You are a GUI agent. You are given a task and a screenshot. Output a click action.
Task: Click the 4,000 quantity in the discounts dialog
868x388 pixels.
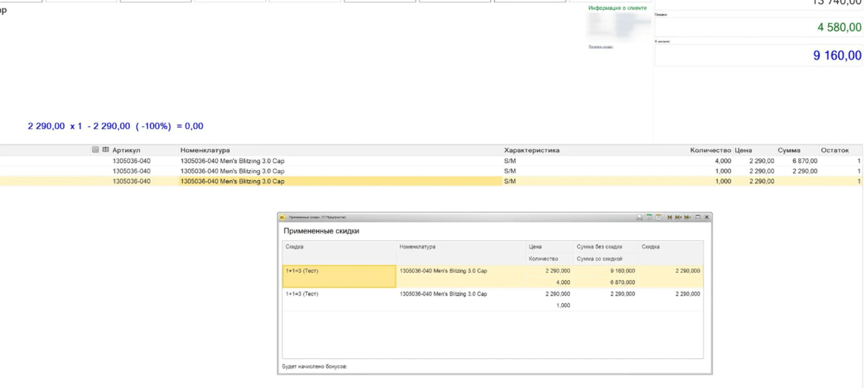pos(563,282)
